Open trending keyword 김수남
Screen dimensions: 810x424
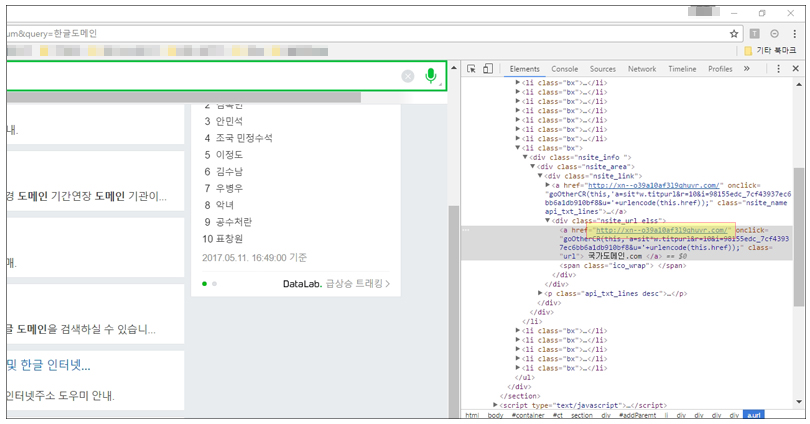pos(229,171)
